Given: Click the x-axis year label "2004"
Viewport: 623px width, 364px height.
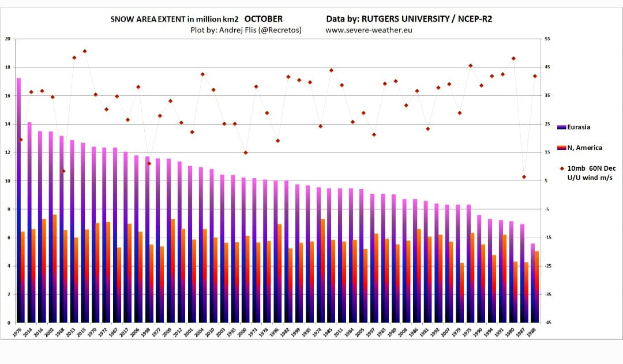Looking at the screenshot, I should point(200,332).
